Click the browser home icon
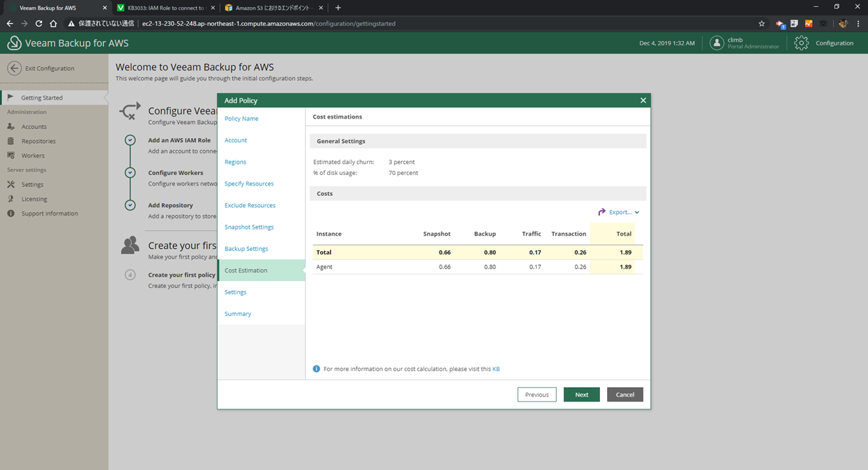The width and height of the screenshot is (868, 470). pyautogui.click(x=53, y=23)
